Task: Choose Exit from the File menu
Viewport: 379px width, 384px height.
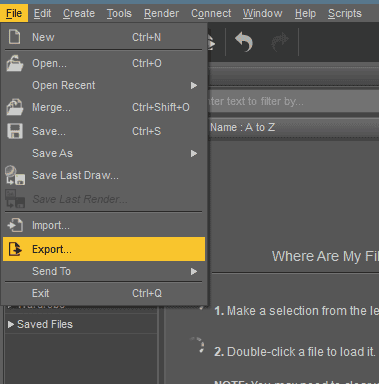Action: coord(104,293)
